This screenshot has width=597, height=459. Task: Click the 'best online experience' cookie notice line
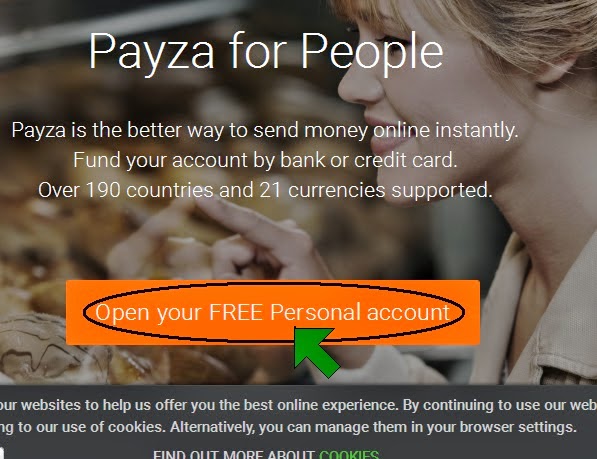coord(298,405)
